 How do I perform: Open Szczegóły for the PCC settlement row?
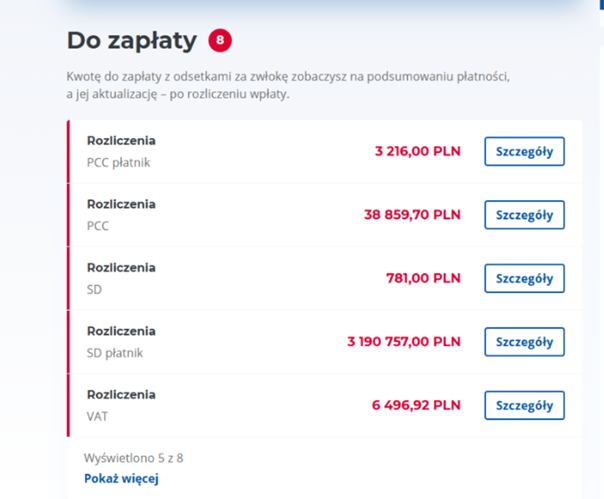point(524,215)
